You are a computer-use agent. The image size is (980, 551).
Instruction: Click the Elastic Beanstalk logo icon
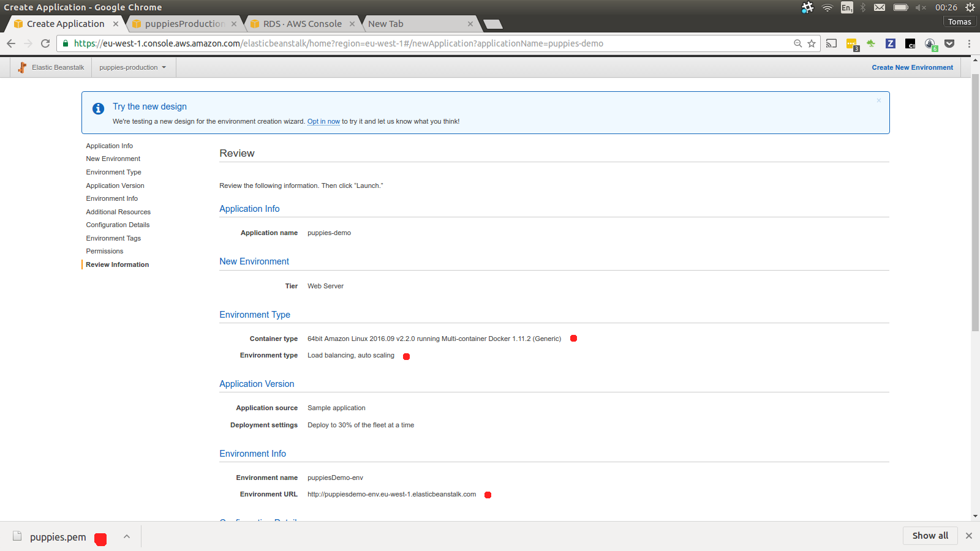coord(22,67)
